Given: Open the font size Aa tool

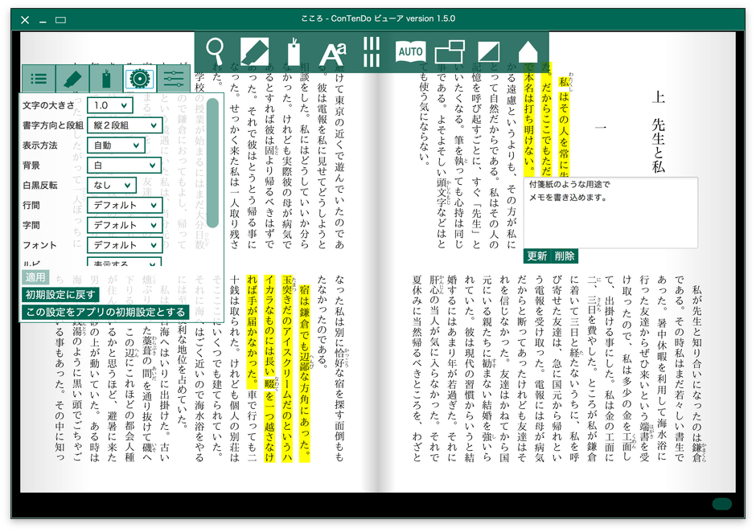Looking at the screenshot, I should [x=331, y=53].
